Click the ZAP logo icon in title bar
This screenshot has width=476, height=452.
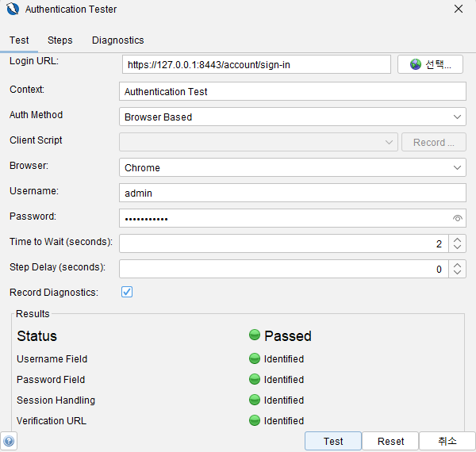pos(12,10)
